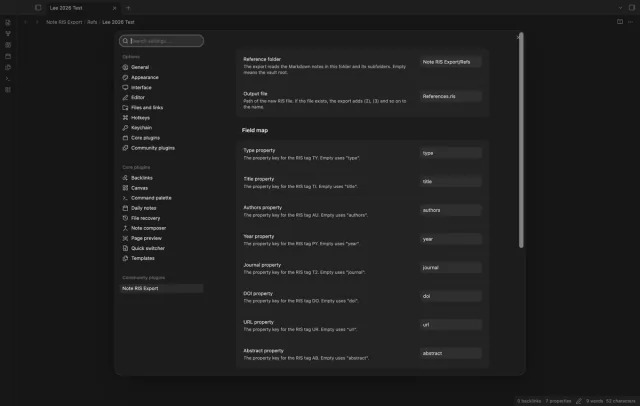This screenshot has width=640, height=406.
Task: Click the bottom ribbon sidebar icon
Action: tap(8, 90)
